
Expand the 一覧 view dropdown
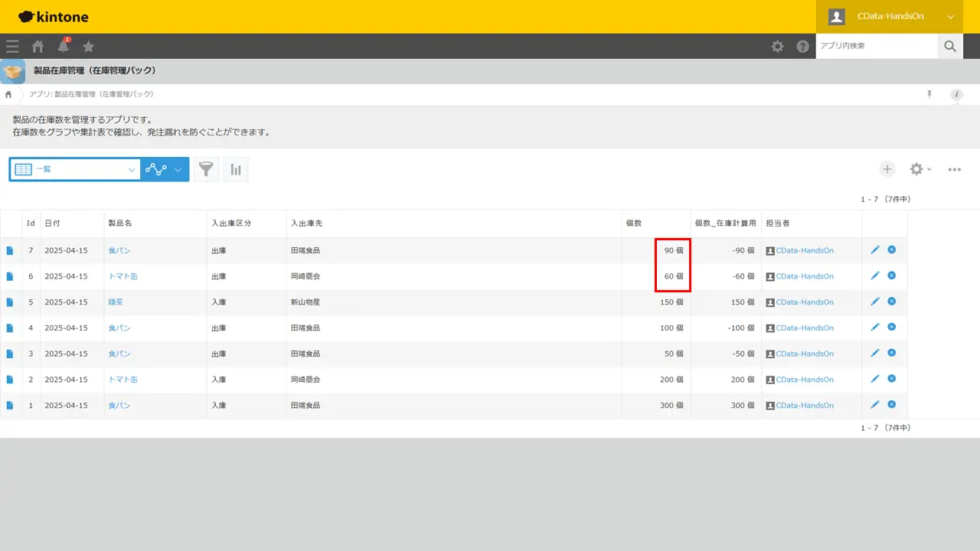(x=75, y=170)
